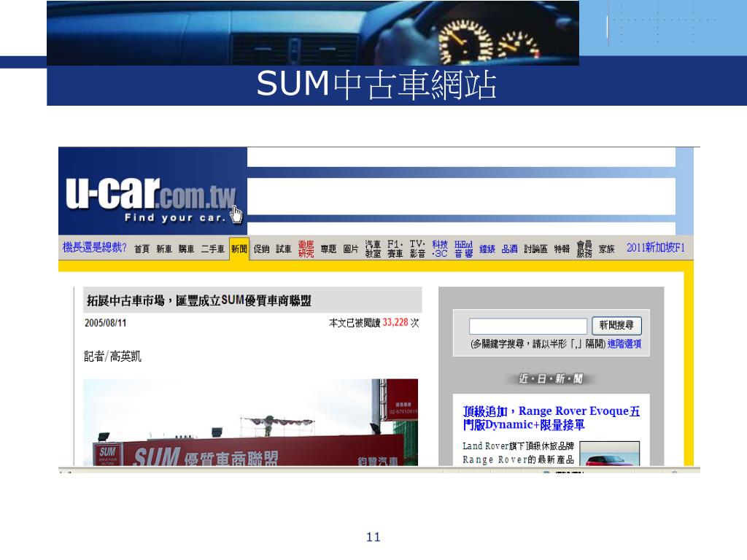Click the 近·日·新·聞 section header

pos(551,379)
